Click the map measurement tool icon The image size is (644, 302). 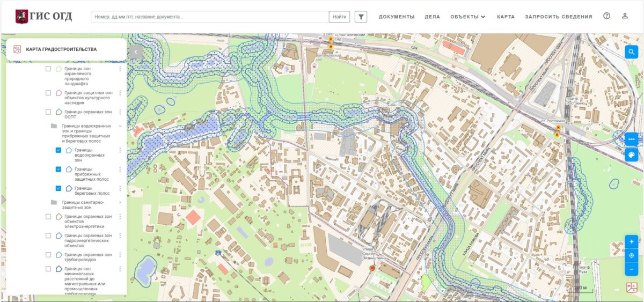[x=631, y=138]
